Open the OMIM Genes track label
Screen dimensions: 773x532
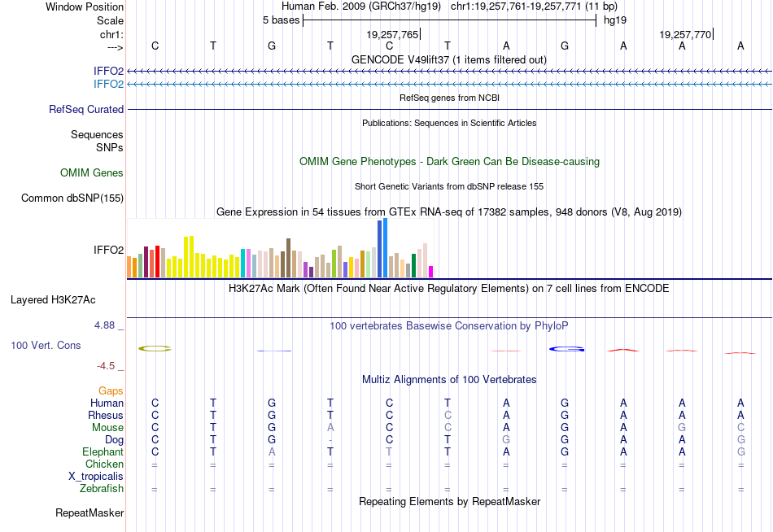point(91,173)
